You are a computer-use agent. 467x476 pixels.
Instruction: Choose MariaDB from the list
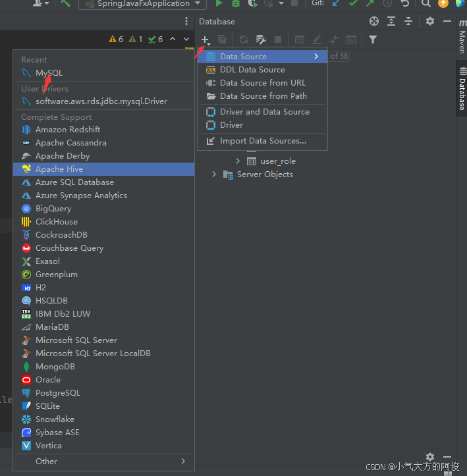coord(103,327)
